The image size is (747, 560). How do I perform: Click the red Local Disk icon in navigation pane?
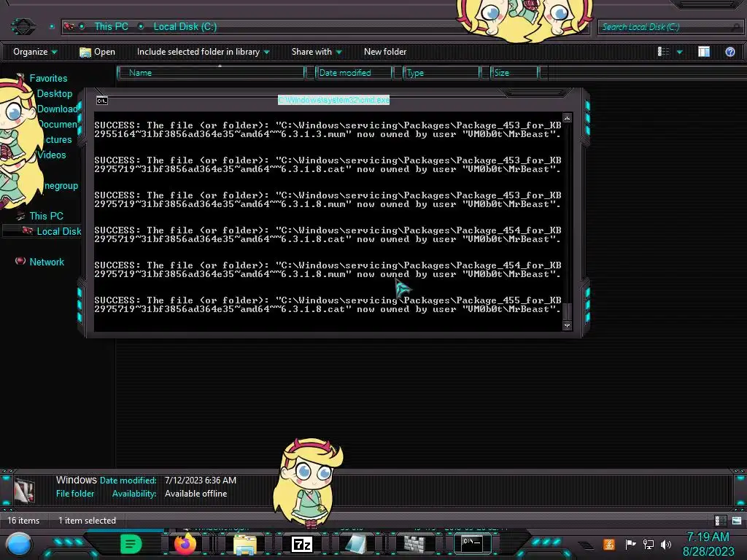pos(28,231)
